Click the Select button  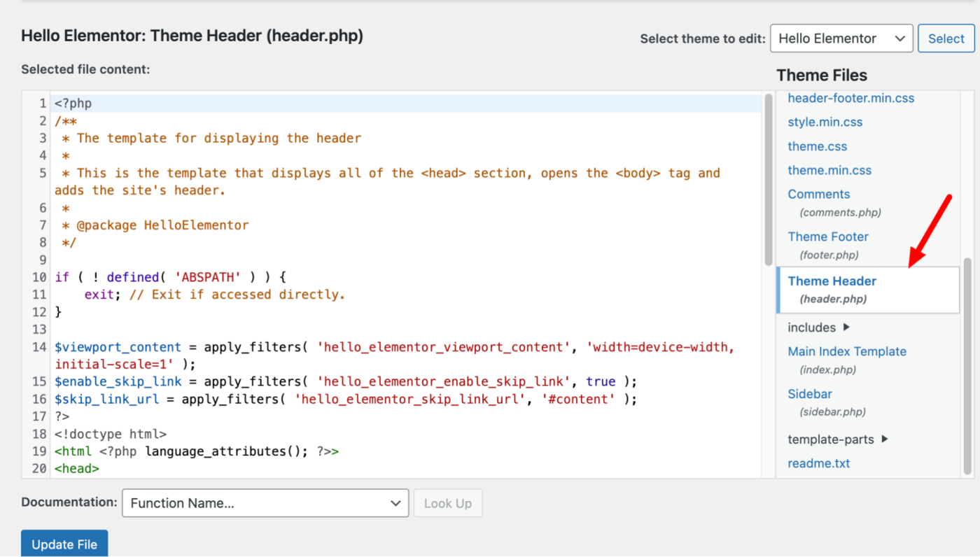946,38
